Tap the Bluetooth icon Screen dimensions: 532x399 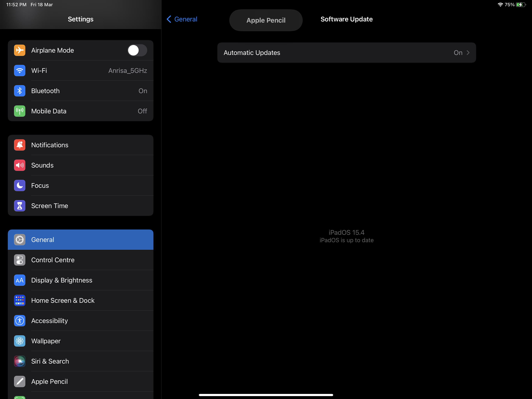(x=19, y=91)
